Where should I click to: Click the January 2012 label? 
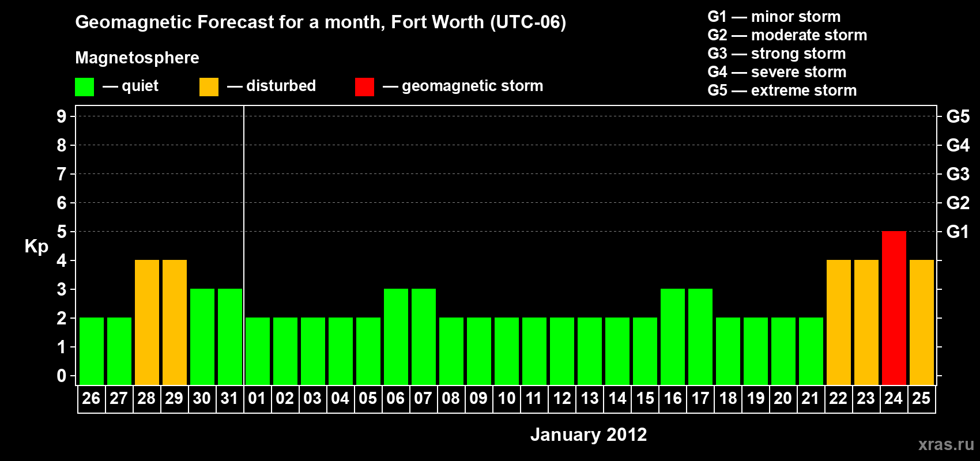click(589, 434)
